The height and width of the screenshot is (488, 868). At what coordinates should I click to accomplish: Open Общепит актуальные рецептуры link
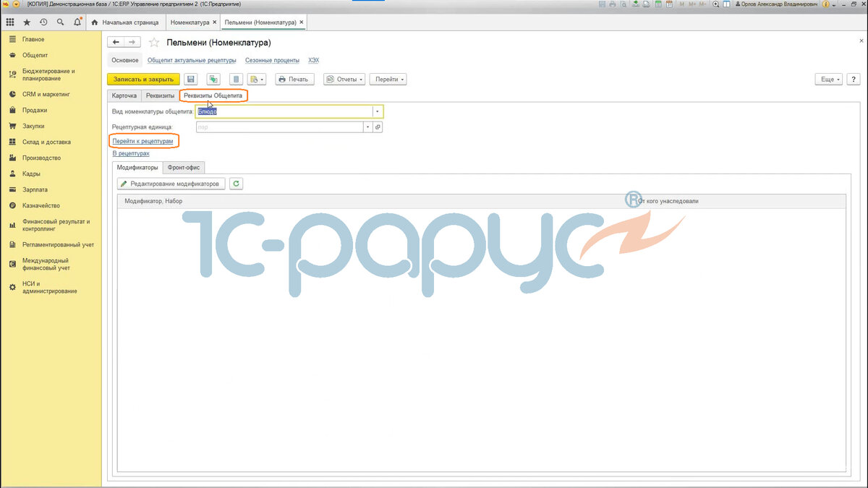[x=192, y=60]
